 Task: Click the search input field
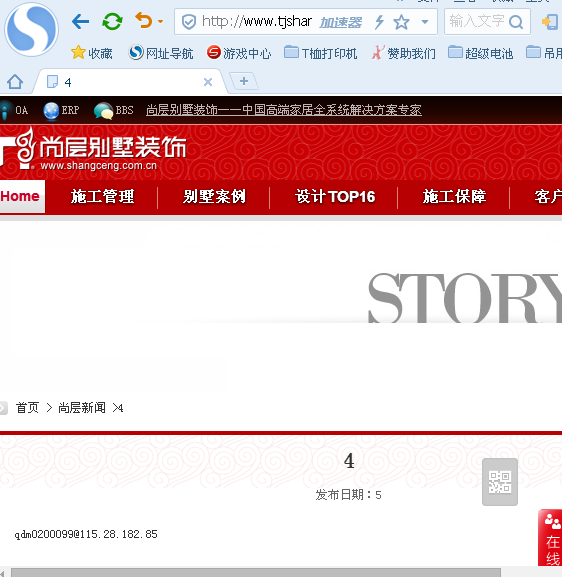pos(476,22)
